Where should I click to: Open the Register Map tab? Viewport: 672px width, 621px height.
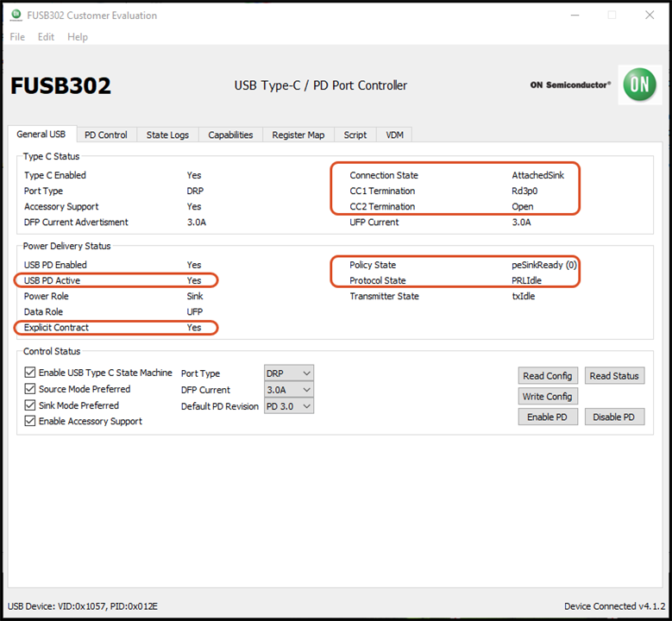[x=298, y=135]
